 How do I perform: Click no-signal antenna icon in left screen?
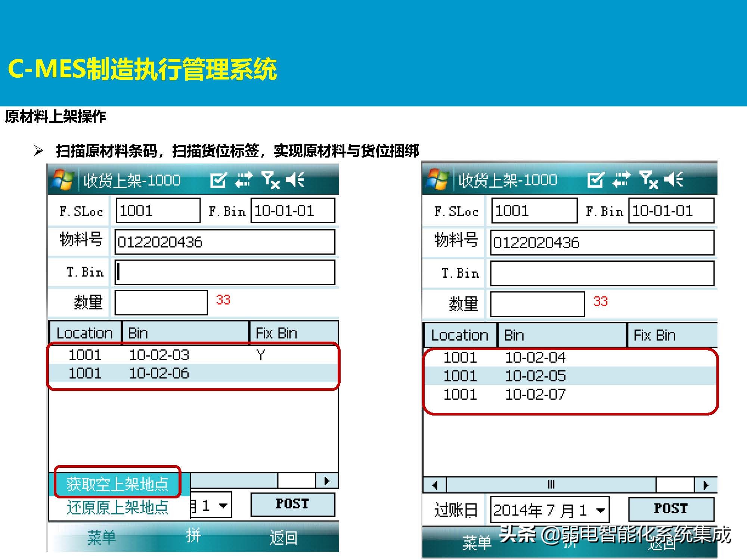coord(270,180)
